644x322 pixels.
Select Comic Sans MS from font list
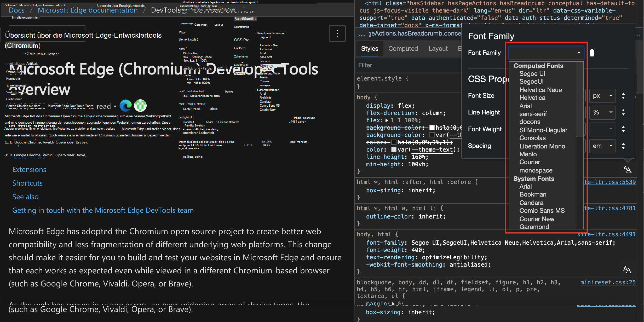click(x=542, y=211)
